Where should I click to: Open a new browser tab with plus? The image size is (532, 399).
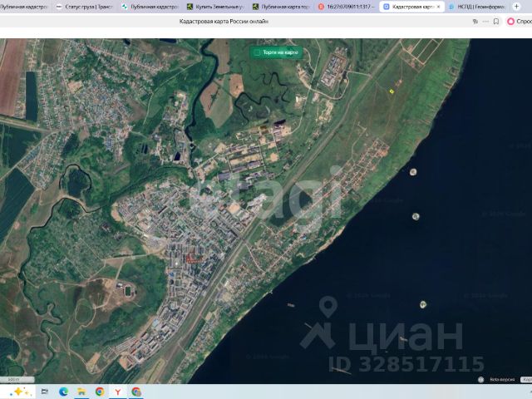516,7
